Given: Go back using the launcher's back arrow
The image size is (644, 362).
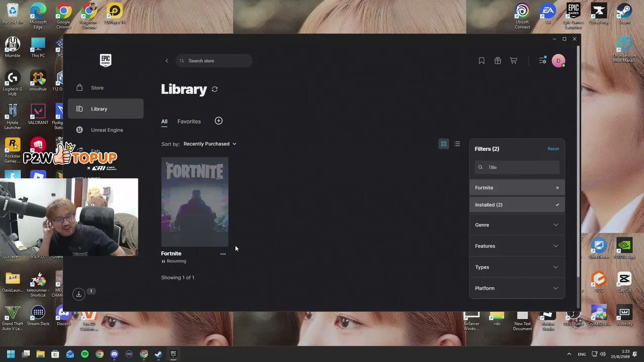Looking at the screenshot, I should pyautogui.click(x=167, y=61).
